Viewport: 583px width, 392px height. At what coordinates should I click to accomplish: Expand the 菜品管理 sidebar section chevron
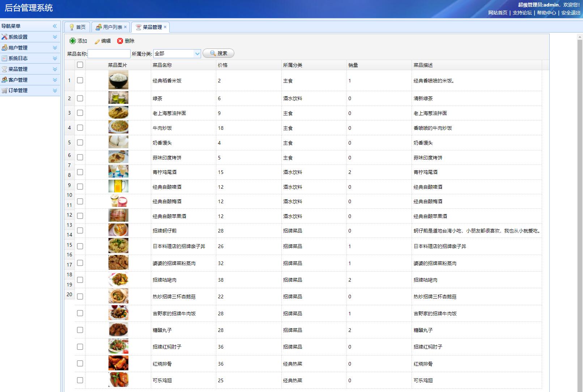(x=55, y=69)
